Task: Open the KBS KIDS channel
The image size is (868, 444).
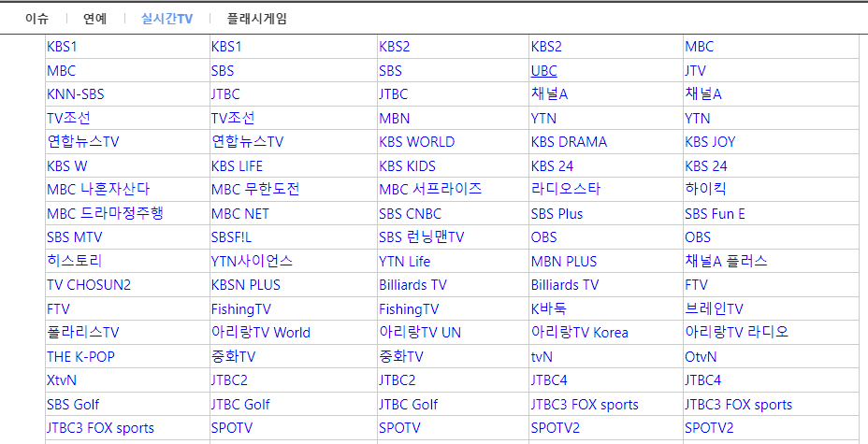Action: [x=407, y=165]
